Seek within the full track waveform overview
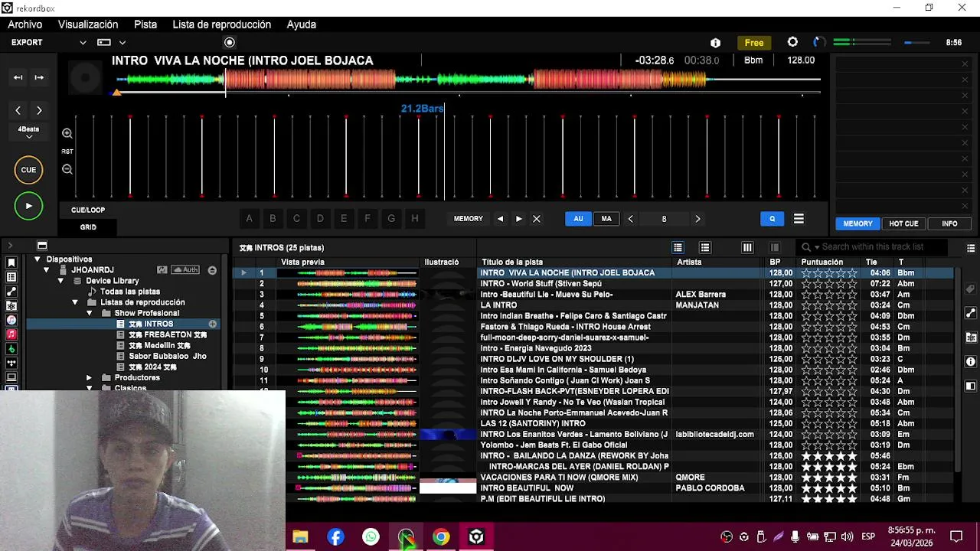 point(467,79)
